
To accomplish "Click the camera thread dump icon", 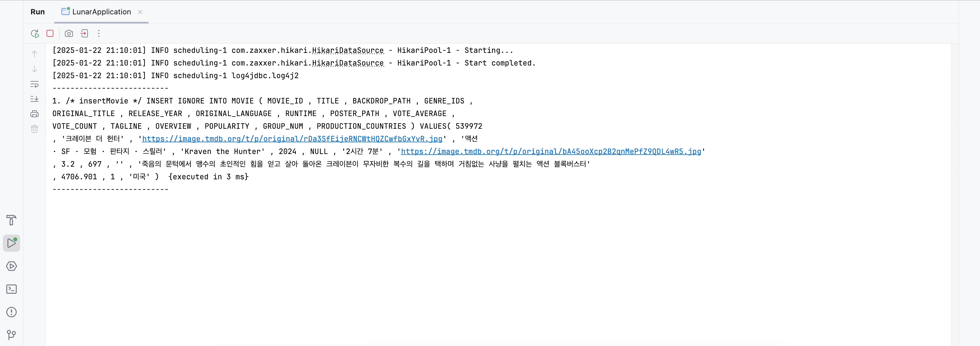I will click(69, 34).
